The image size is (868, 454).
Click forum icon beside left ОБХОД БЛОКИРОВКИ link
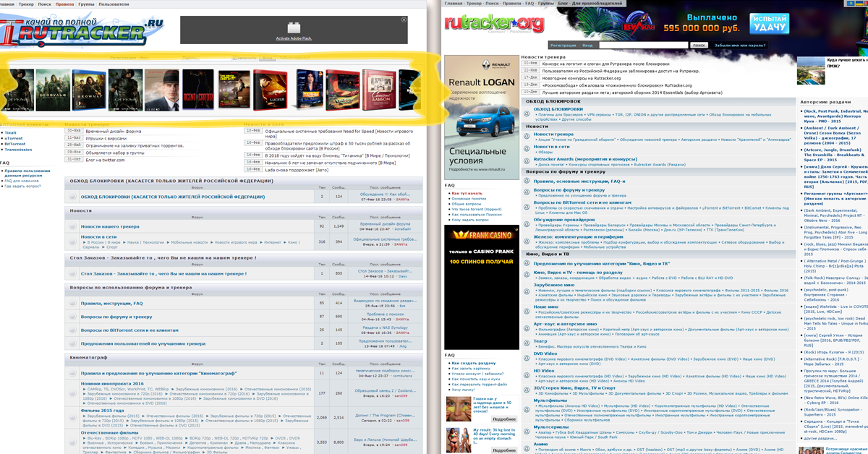point(73,197)
